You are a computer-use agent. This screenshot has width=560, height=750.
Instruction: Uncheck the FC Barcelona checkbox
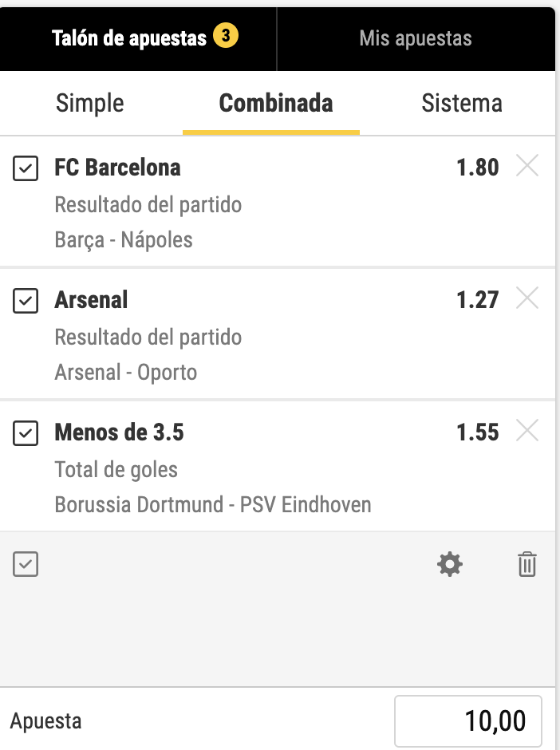click(x=26, y=168)
